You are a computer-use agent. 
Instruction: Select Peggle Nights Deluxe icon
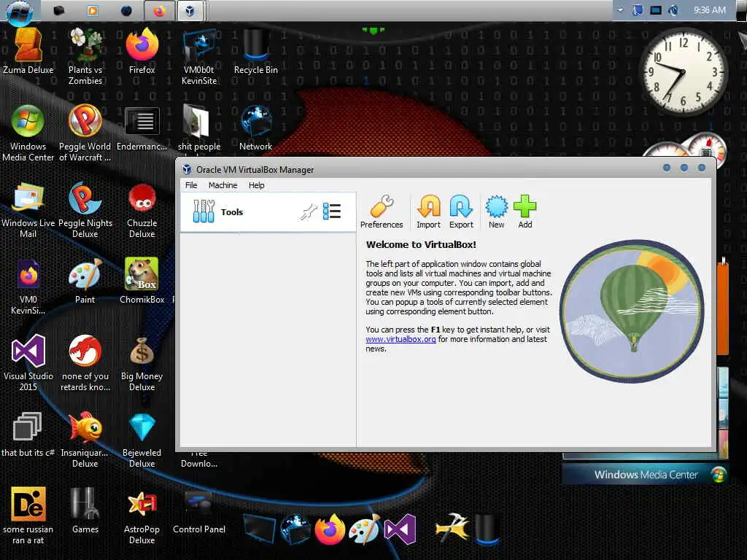click(85, 210)
